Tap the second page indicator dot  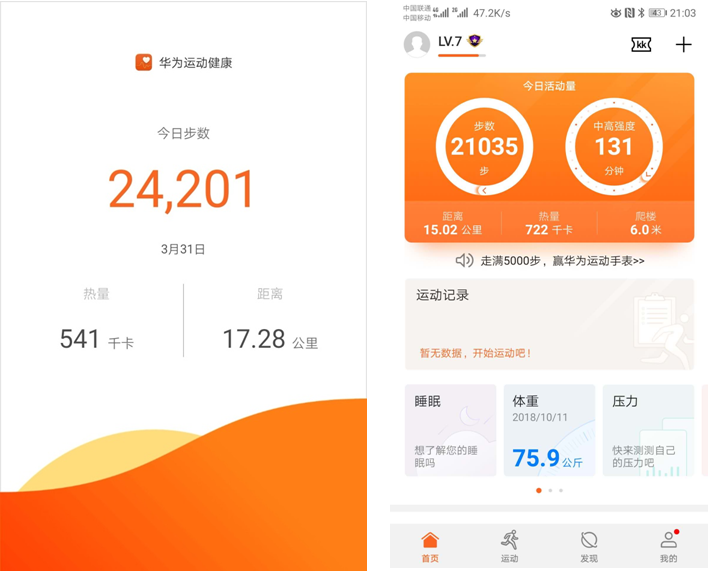550,491
